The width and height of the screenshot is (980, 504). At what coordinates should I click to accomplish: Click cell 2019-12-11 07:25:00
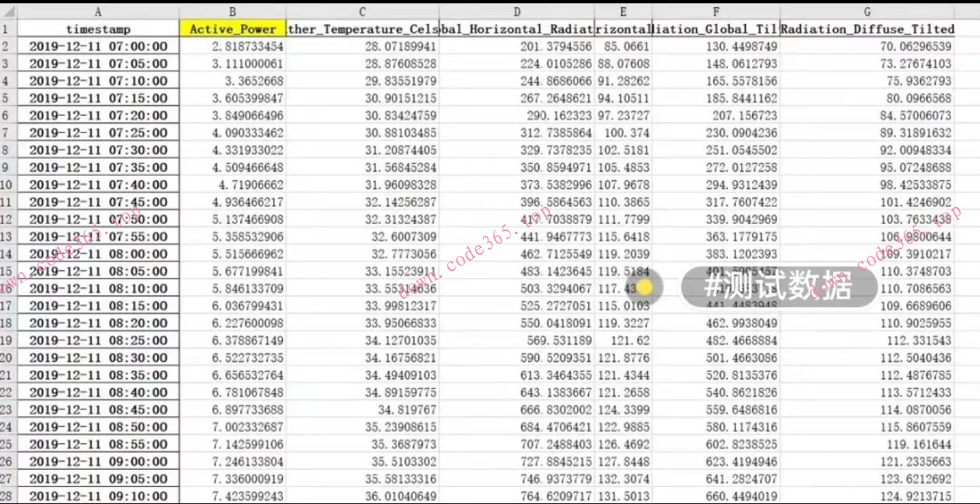tap(98, 133)
